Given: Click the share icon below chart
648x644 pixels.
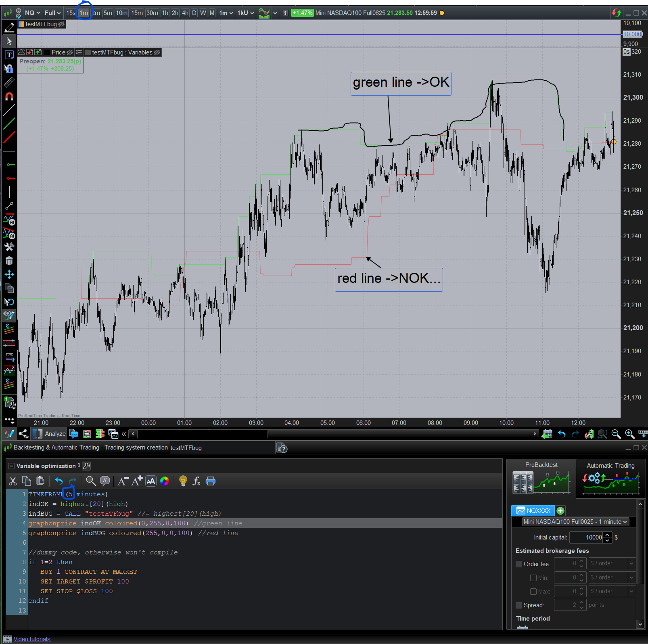Looking at the screenshot, I should (23, 434).
